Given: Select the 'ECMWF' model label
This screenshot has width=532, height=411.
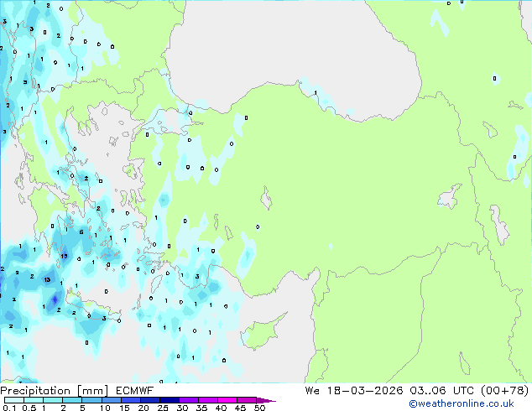Looking at the screenshot, I should (x=135, y=391).
